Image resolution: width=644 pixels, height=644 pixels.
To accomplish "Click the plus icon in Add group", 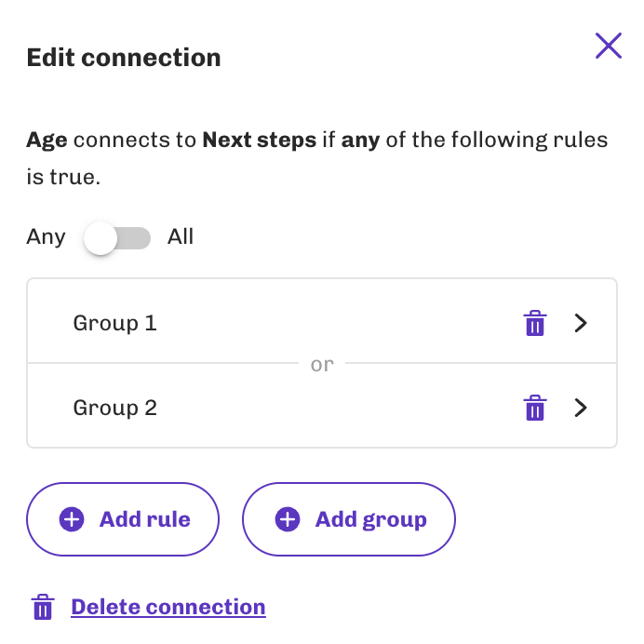I will coord(287,519).
